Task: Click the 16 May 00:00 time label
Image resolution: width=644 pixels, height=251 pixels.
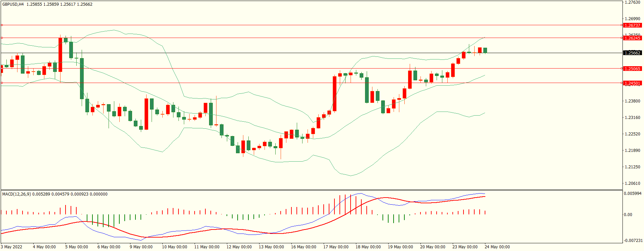Action: point(304,247)
